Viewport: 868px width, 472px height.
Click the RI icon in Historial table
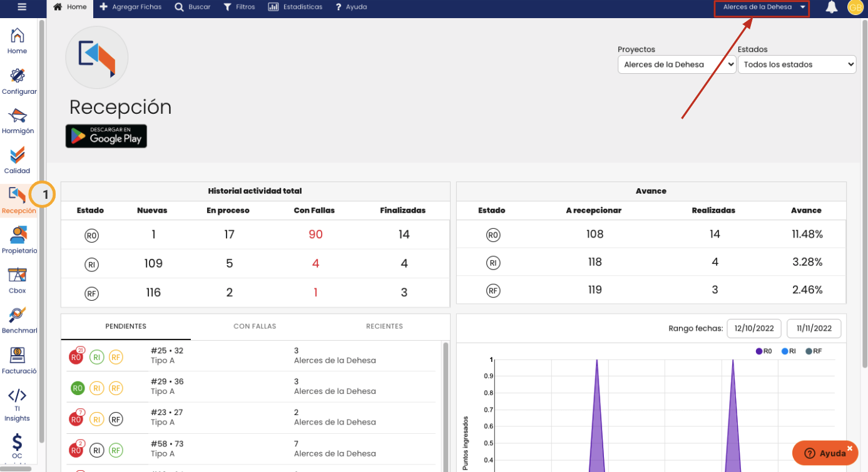point(92,264)
